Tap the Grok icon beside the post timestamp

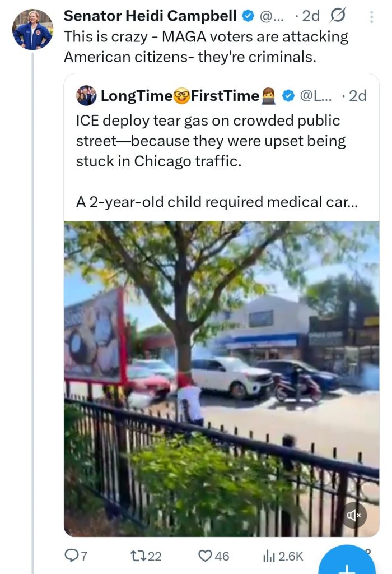pos(339,16)
